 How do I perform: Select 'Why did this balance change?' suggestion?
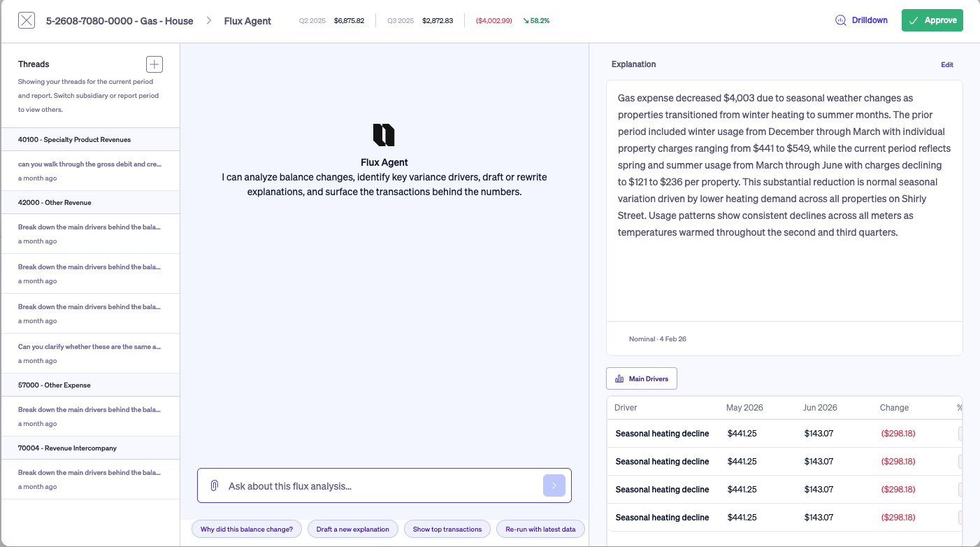tap(247, 530)
